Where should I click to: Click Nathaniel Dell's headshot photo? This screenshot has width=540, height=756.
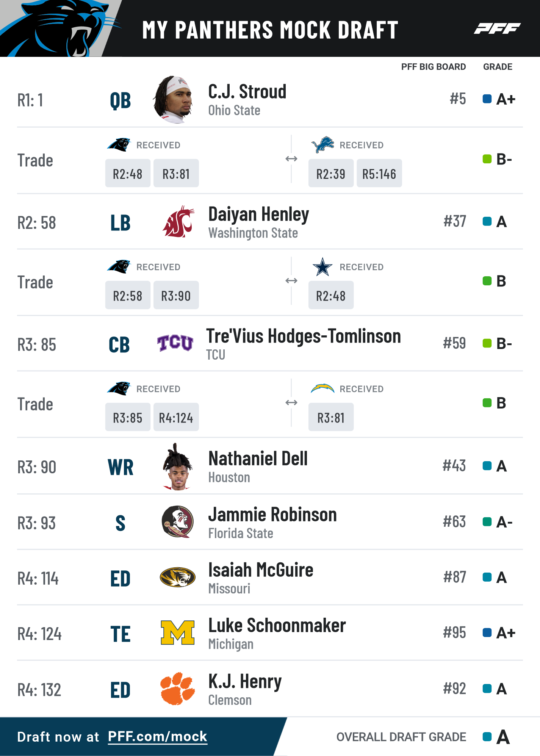pyautogui.click(x=177, y=466)
